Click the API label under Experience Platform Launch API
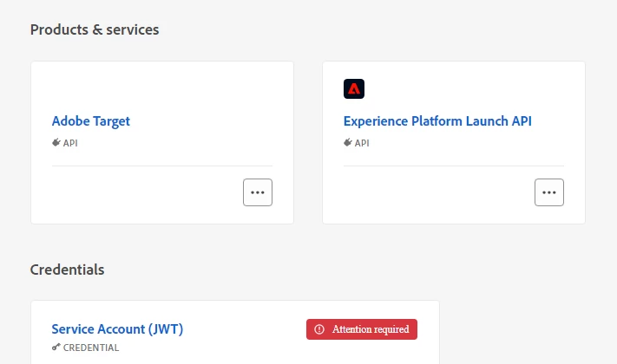 [x=362, y=143]
